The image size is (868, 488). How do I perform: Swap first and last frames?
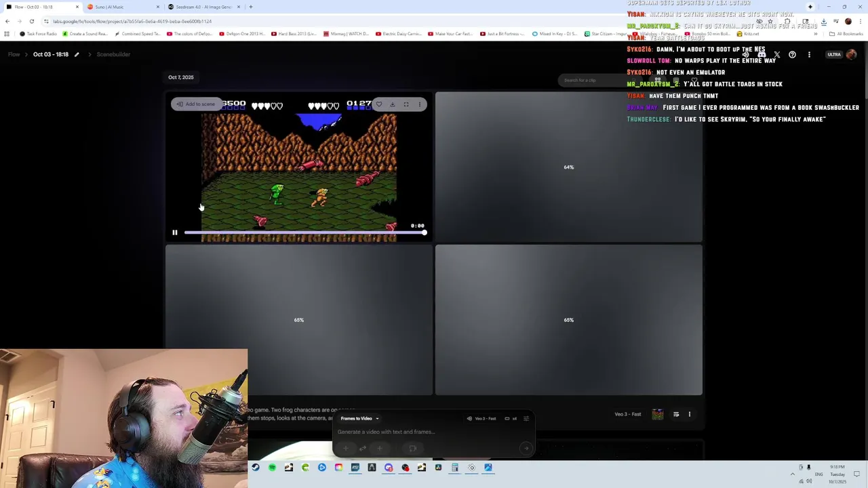click(x=363, y=448)
